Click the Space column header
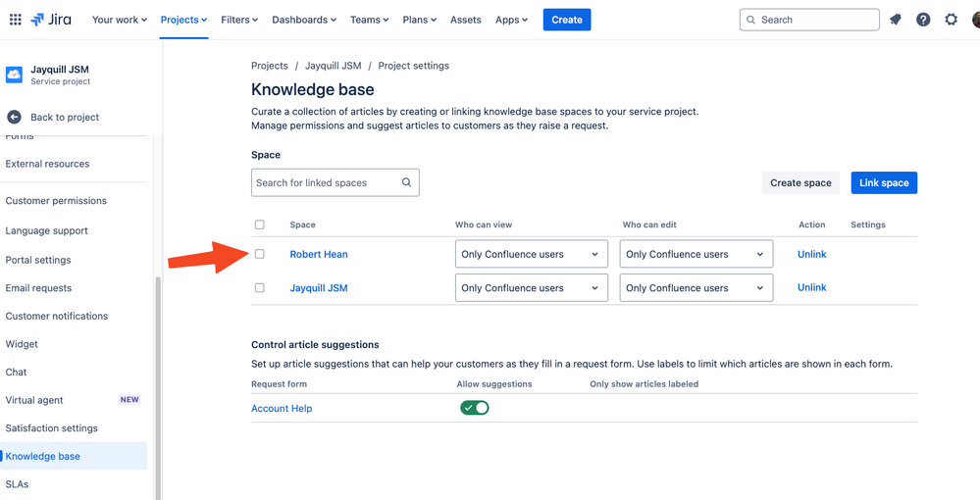This screenshot has height=500, width=980. (x=302, y=225)
